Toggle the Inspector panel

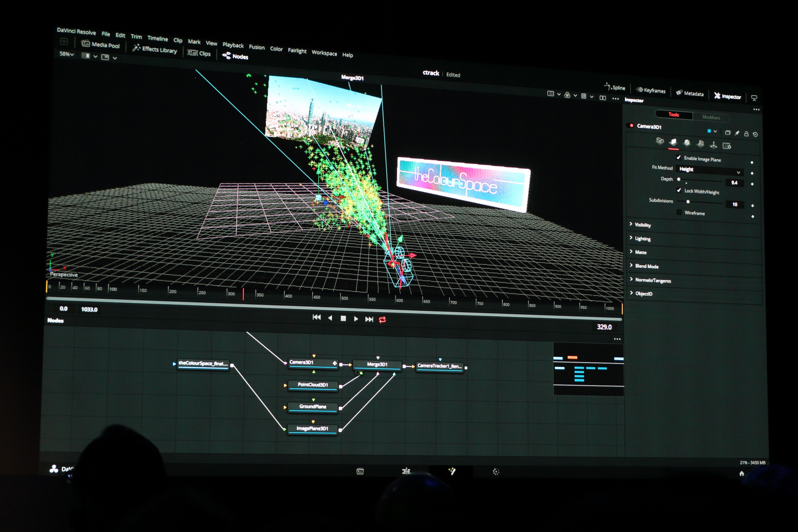coord(728,96)
